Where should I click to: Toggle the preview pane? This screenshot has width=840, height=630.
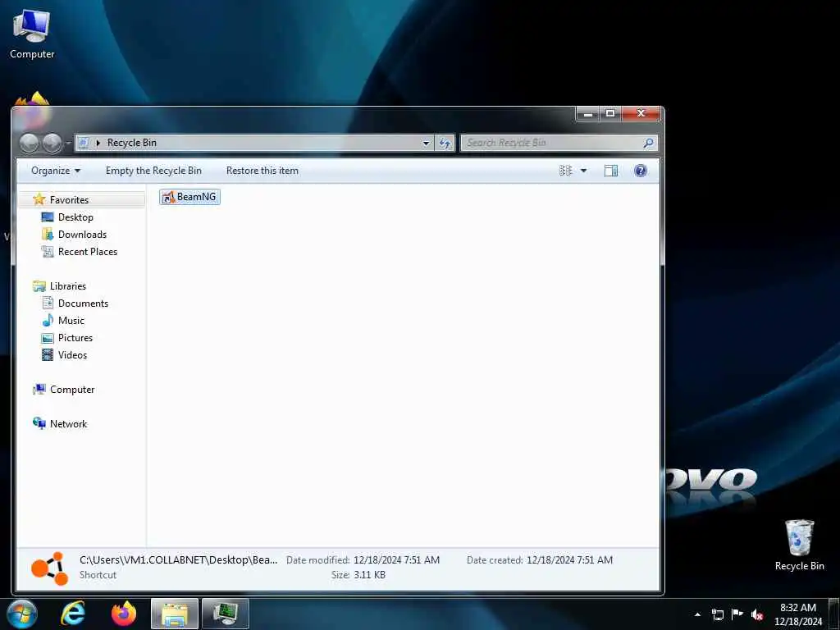(x=610, y=171)
